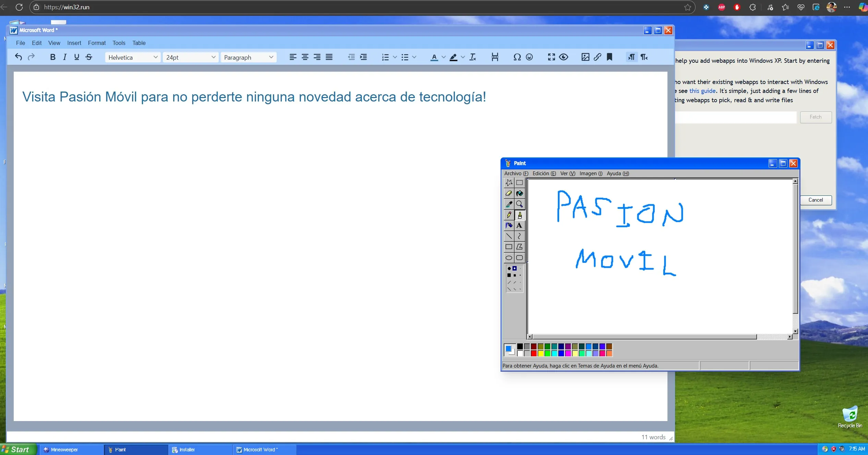
Task: Open the Table menu in Word
Action: click(139, 43)
